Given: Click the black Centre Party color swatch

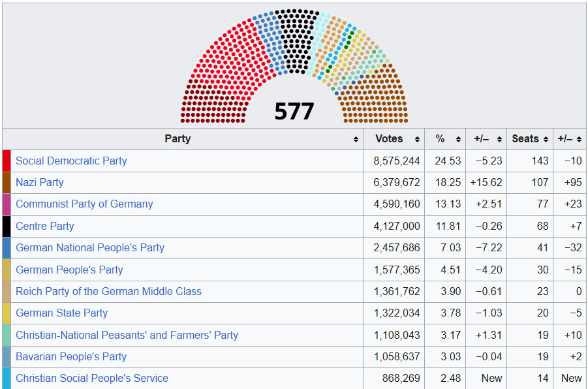Looking at the screenshot, I should [7, 226].
